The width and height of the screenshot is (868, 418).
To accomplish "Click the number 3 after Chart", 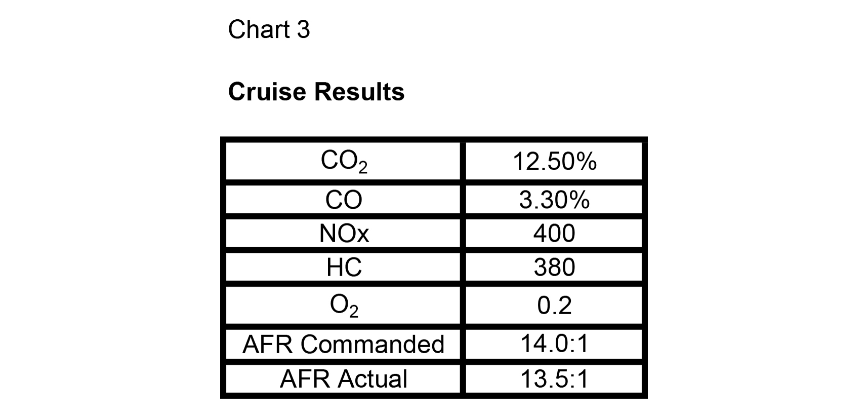I will coord(303,29).
